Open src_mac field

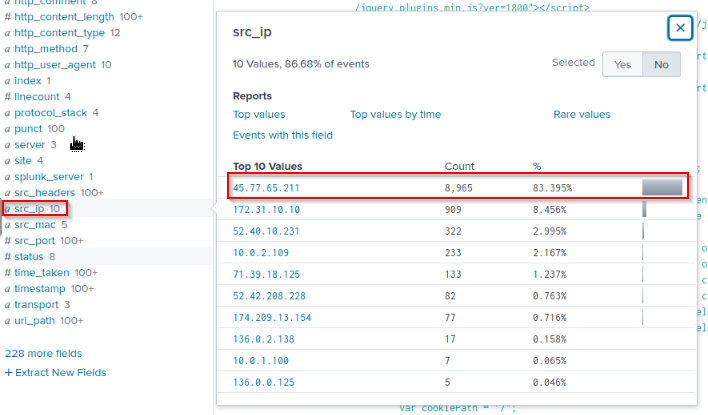[x=35, y=225]
